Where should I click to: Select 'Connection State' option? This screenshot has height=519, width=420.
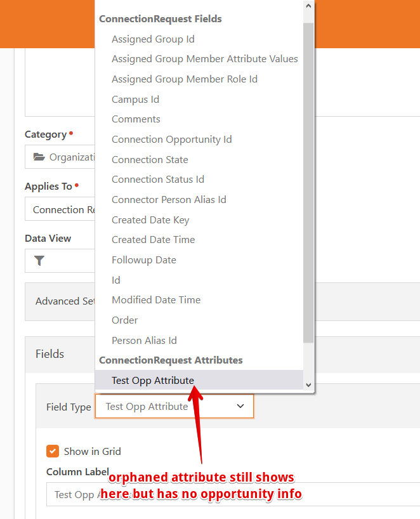(x=199, y=159)
